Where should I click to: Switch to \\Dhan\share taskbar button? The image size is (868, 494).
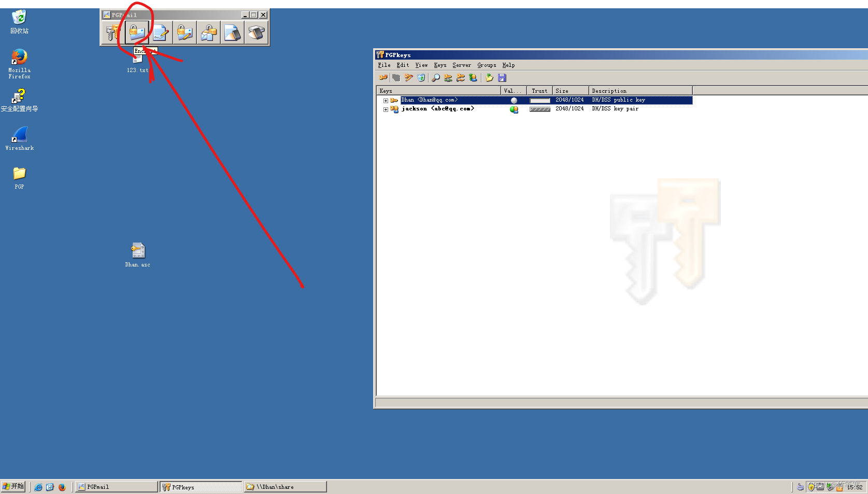click(286, 487)
